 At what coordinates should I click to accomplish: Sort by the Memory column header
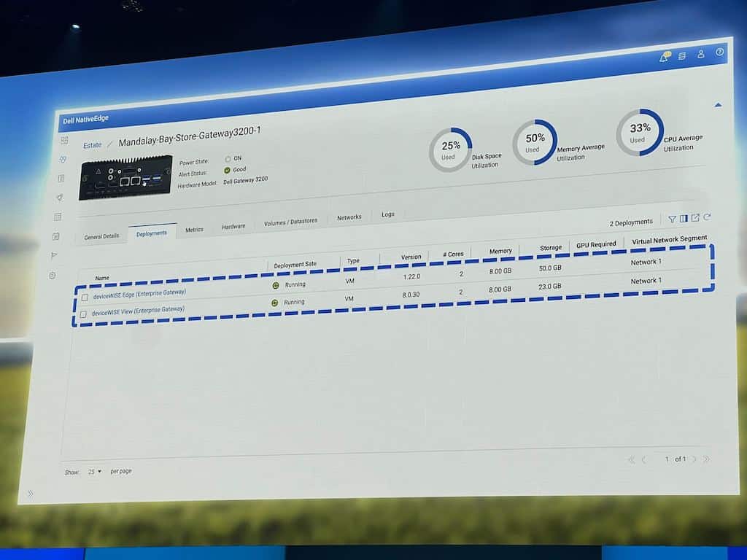tap(500, 251)
